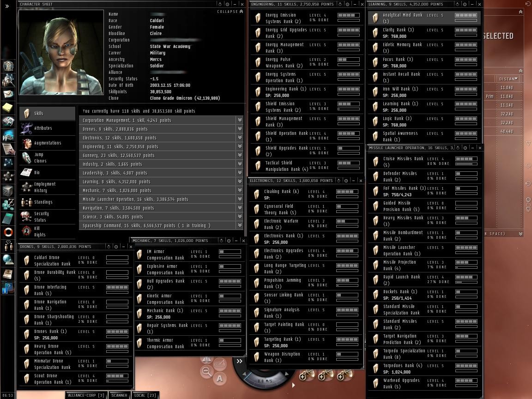Open the scanner radar HUD icon
Screen dimensions: 532x399
(219, 364)
